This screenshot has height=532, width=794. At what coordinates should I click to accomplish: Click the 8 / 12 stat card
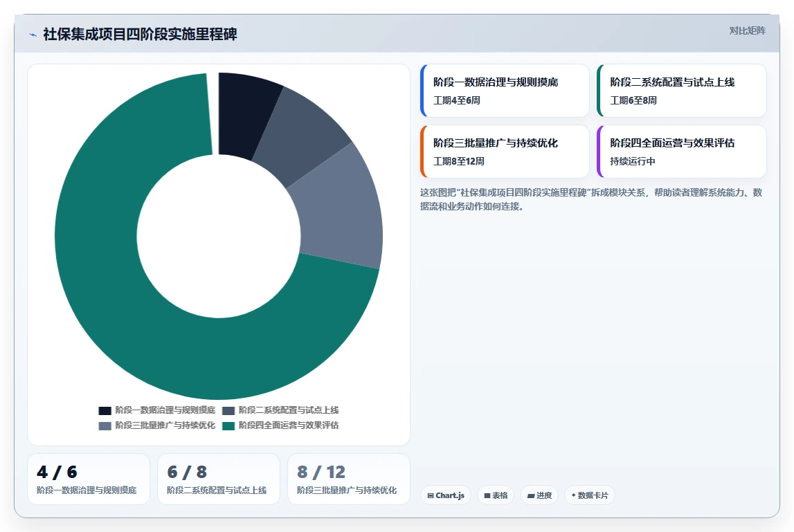click(349, 479)
